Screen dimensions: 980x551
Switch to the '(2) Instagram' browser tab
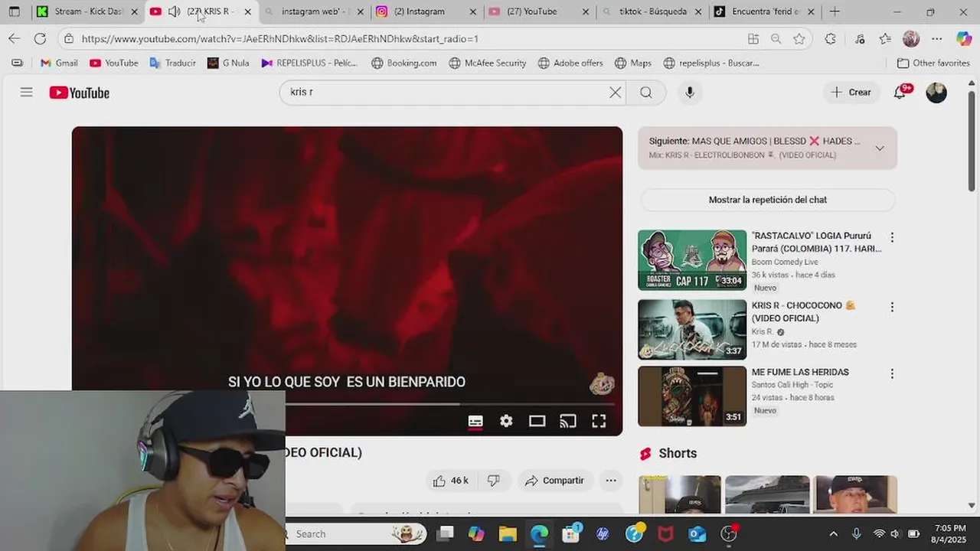click(x=426, y=11)
